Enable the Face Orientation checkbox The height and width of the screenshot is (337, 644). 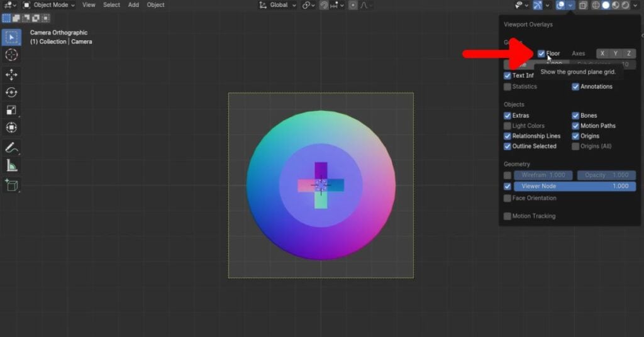point(508,198)
